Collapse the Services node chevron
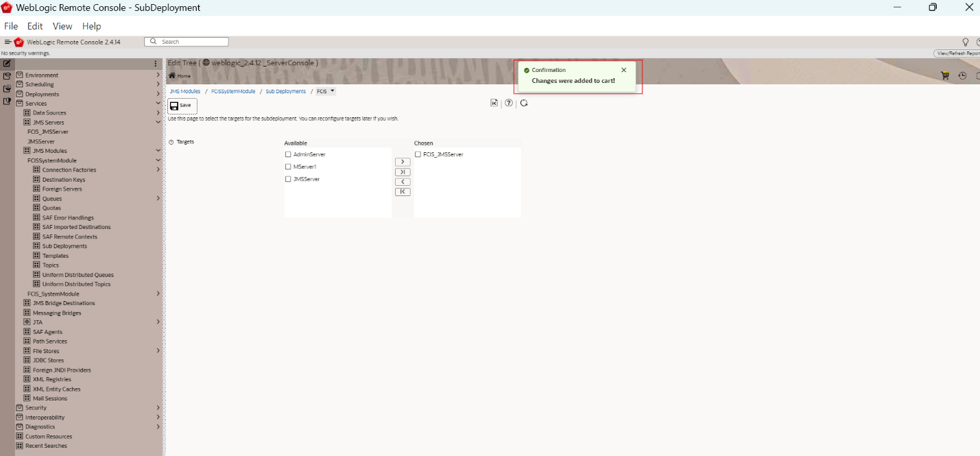This screenshot has height=456, width=980. pos(158,104)
